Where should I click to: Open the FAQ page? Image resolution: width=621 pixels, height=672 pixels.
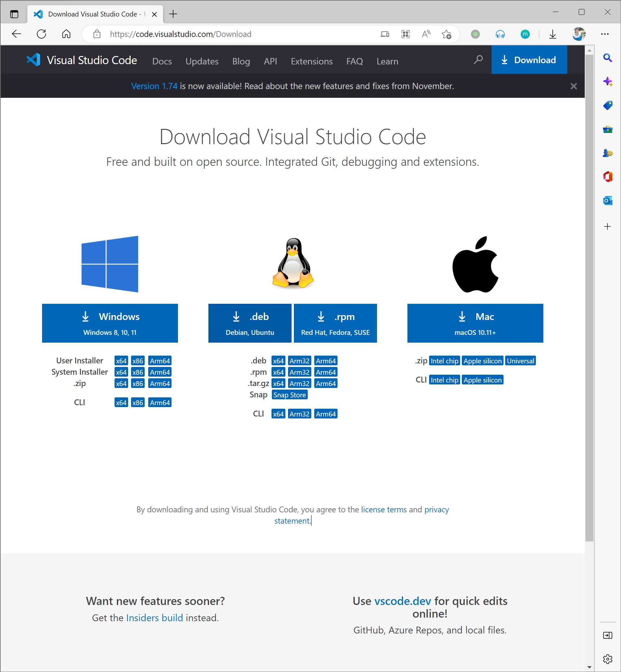tap(355, 61)
